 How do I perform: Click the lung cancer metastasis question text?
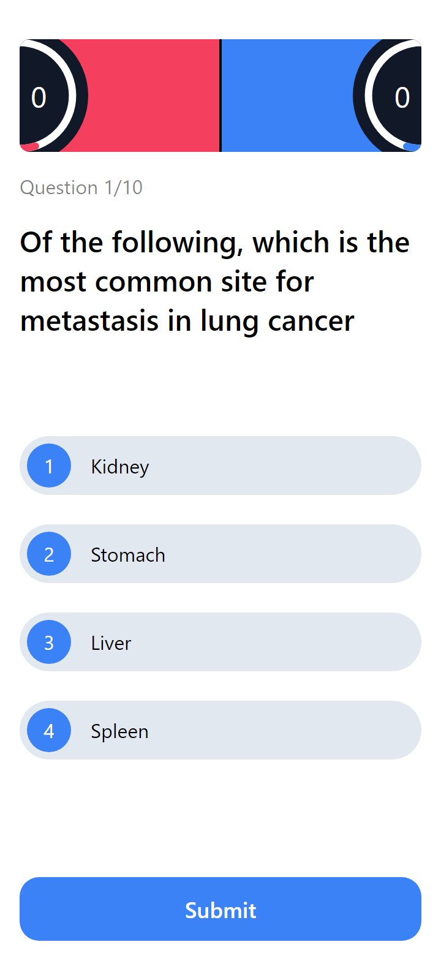tap(214, 282)
